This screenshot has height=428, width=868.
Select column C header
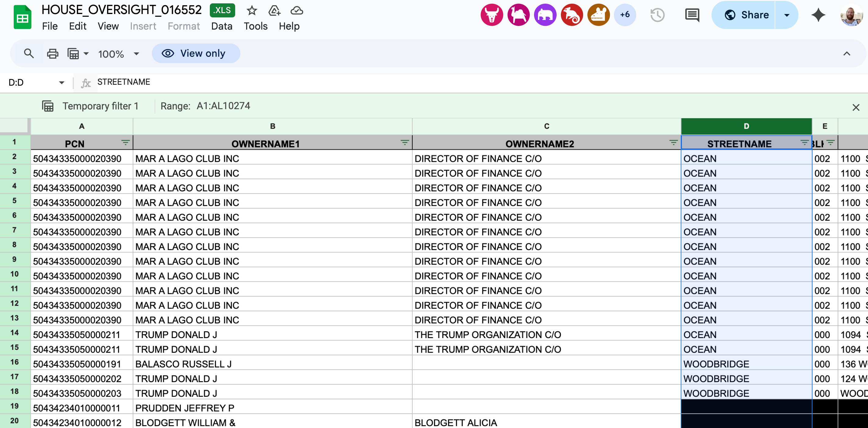click(x=547, y=126)
